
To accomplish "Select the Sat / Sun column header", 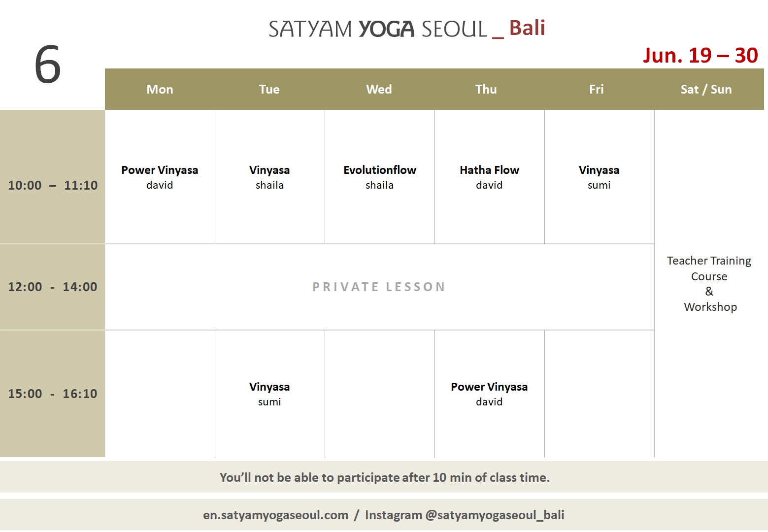I will (x=706, y=89).
